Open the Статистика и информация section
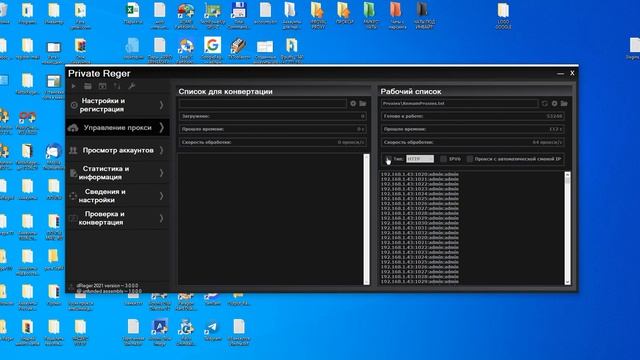This screenshot has width=640, height=360. [x=118, y=173]
